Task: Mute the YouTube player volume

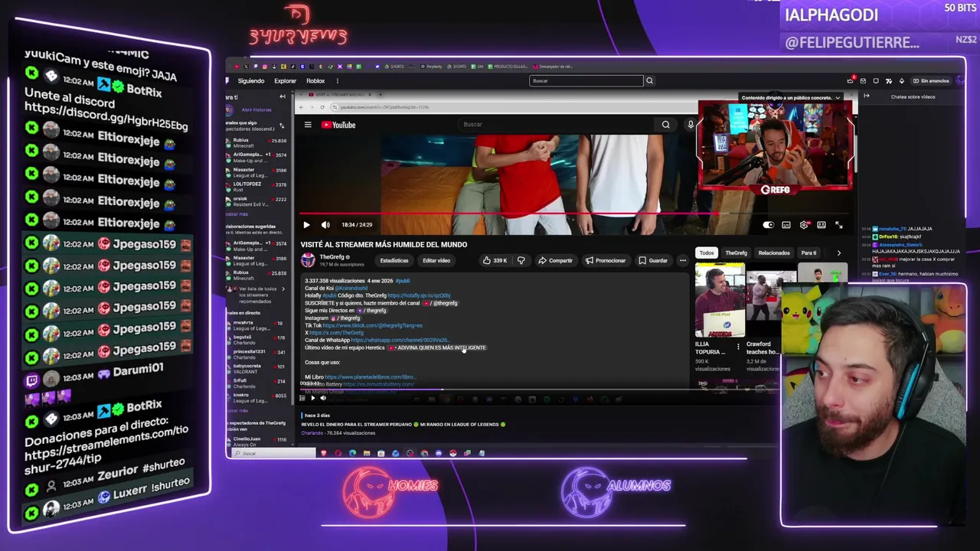Action: 325,225
